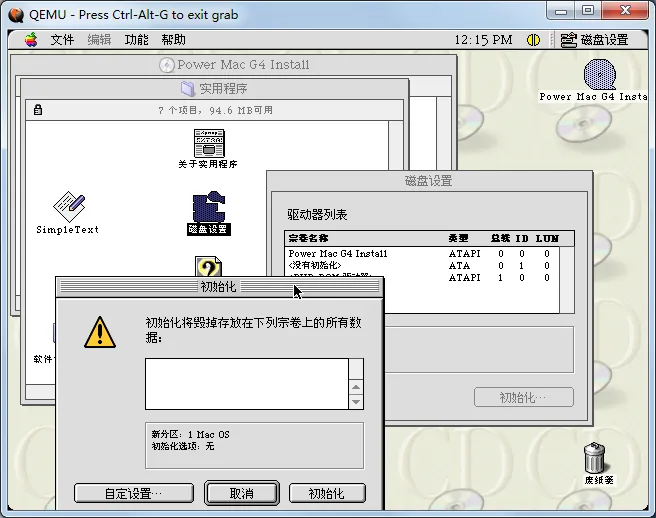The width and height of the screenshot is (656, 518).
Task: Click the 取消 button
Action: click(242, 493)
